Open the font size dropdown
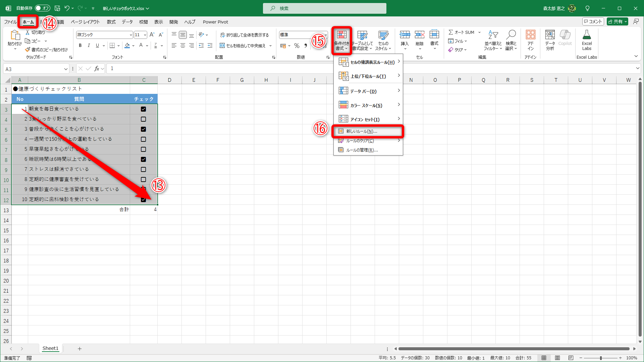Viewport: 644px width, 362px height. (145, 35)
